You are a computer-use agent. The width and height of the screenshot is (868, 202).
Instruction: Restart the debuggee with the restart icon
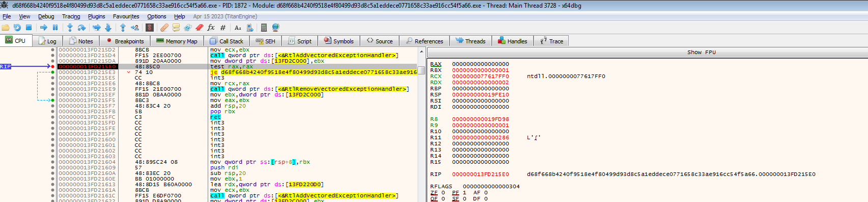(x=17, y=28)
